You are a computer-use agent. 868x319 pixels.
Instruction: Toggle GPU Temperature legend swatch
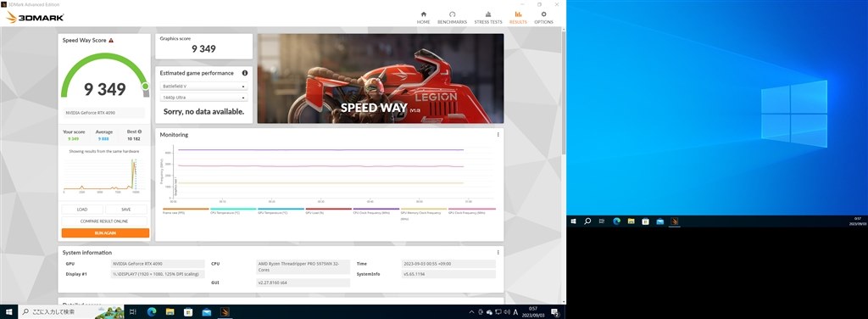[281, 209]
